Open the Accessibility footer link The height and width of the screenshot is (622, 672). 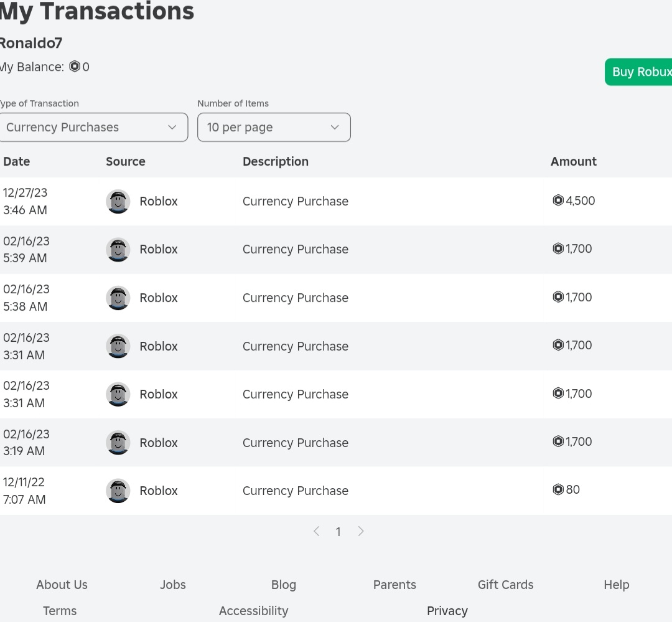coord(253,611)
